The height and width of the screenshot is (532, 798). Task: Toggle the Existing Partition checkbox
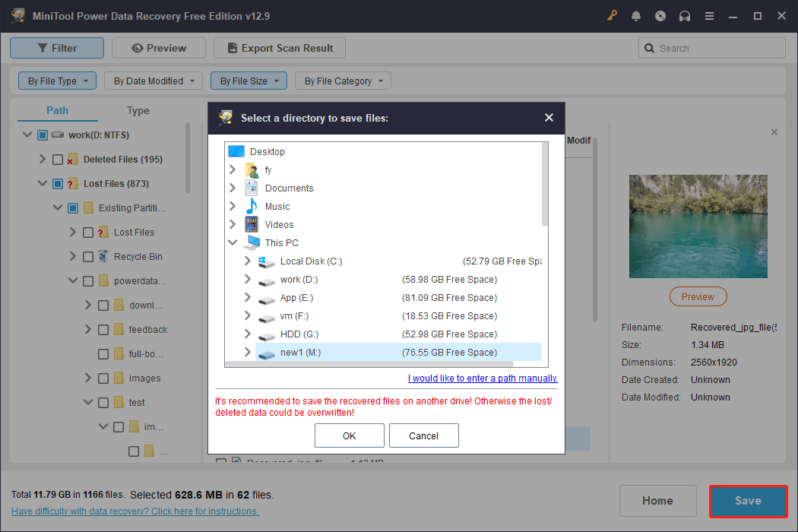[x=73, y=207]
